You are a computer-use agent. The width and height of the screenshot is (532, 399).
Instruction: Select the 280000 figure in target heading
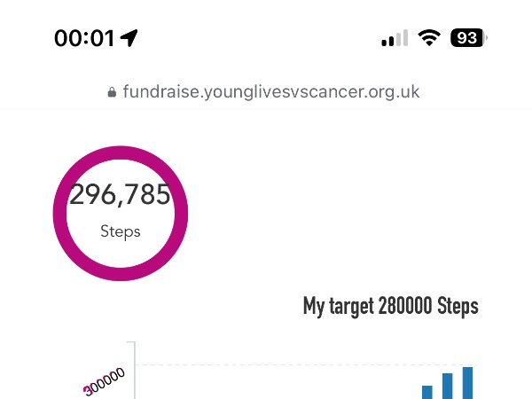coord(404,307)
